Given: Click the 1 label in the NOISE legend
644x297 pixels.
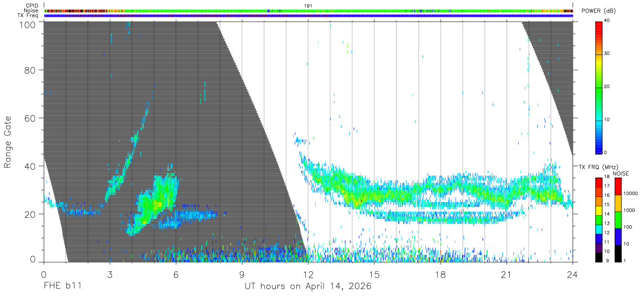Looking at the screenshot, I should [x=625, y=261].
